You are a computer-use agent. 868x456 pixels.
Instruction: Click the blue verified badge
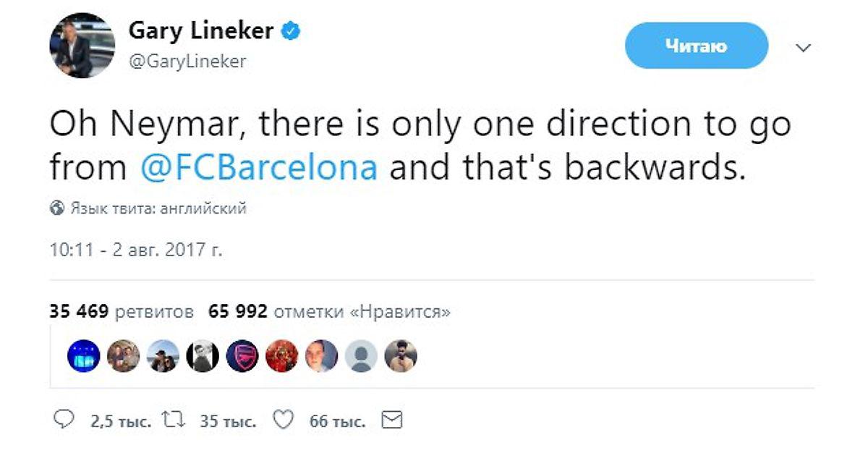[x=291, y=32]
